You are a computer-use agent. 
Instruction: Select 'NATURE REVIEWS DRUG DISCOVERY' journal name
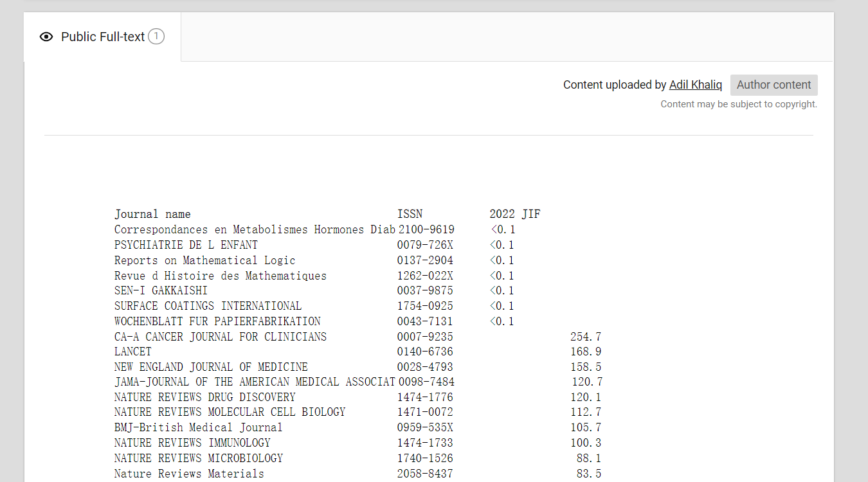point(205,397)
